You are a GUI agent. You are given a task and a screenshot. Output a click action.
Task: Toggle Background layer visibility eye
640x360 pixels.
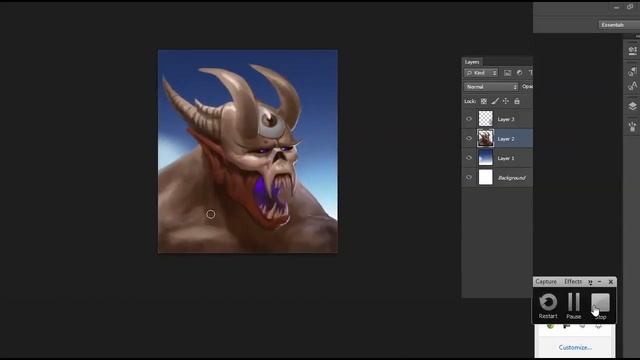click(469, 178)
